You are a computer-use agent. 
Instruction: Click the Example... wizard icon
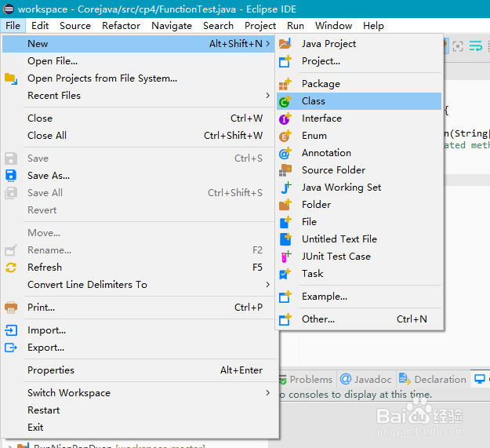click(x=285, y=297)
